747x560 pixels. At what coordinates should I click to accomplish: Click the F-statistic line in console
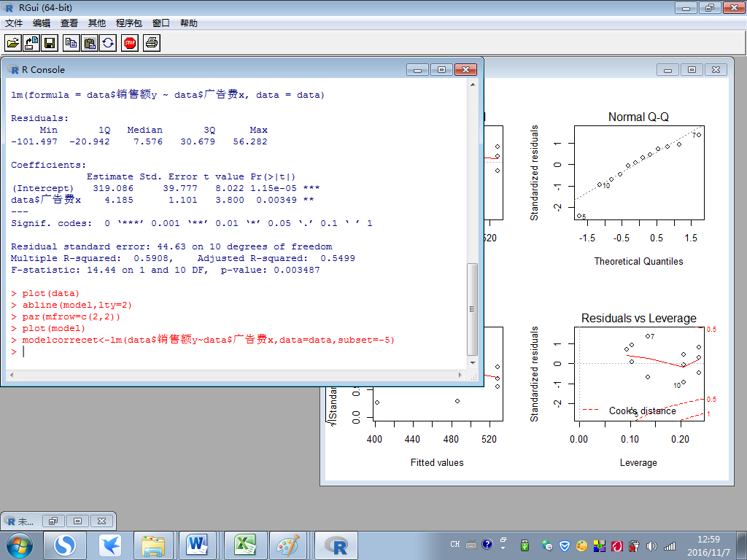[x=165, y=270]
